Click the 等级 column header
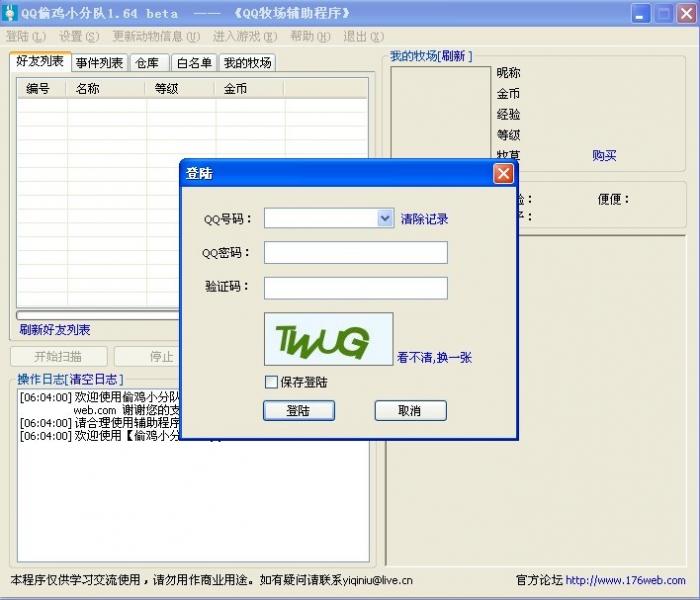 pyautogui.click(x=180, y=88)
